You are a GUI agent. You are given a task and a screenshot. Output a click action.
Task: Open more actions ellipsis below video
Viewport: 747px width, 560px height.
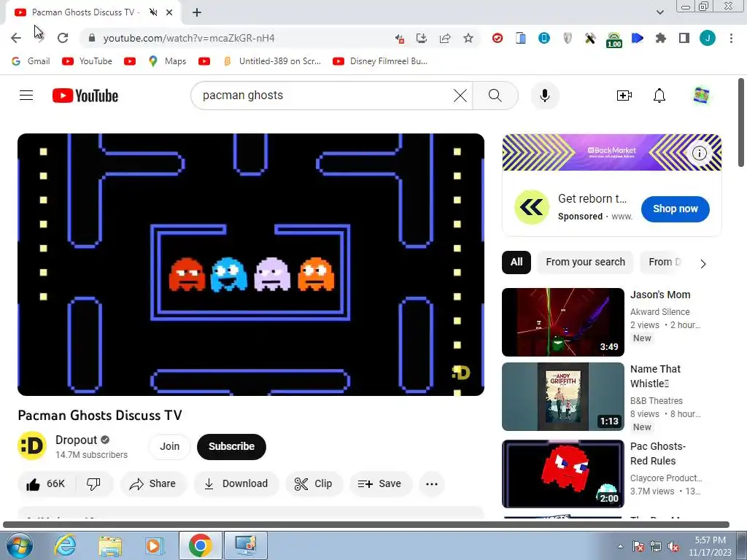(x=432, y=484)
